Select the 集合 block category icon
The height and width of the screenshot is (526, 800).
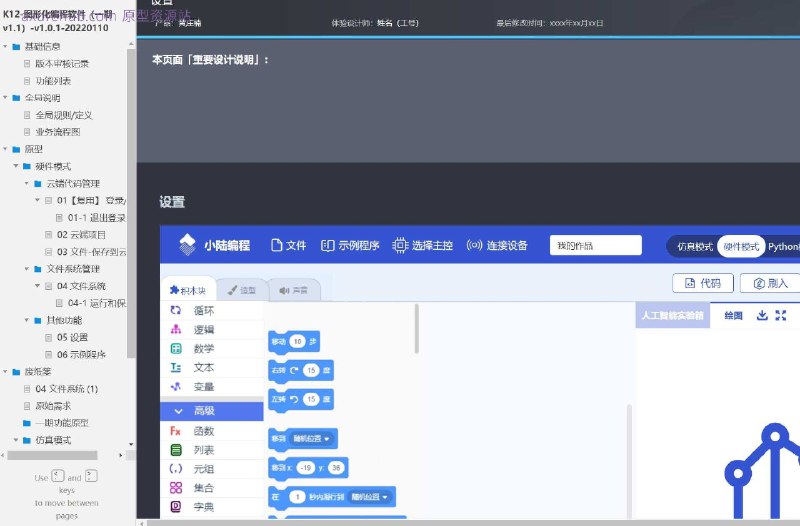click(176, 488)
